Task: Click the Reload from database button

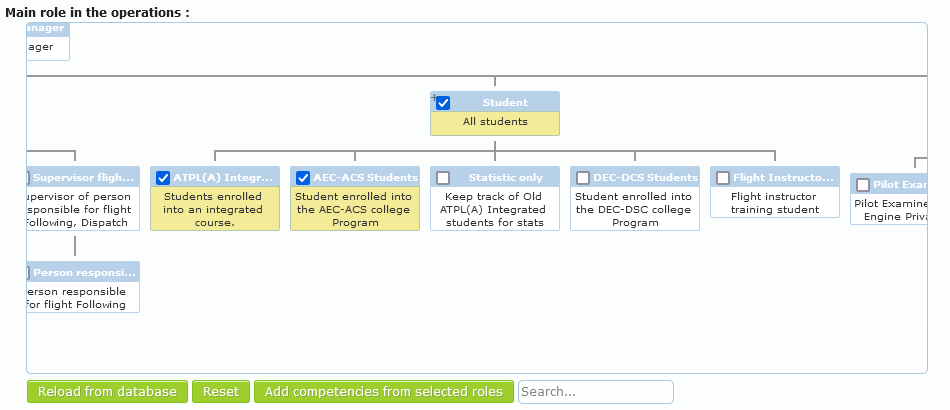Action: 107,392
